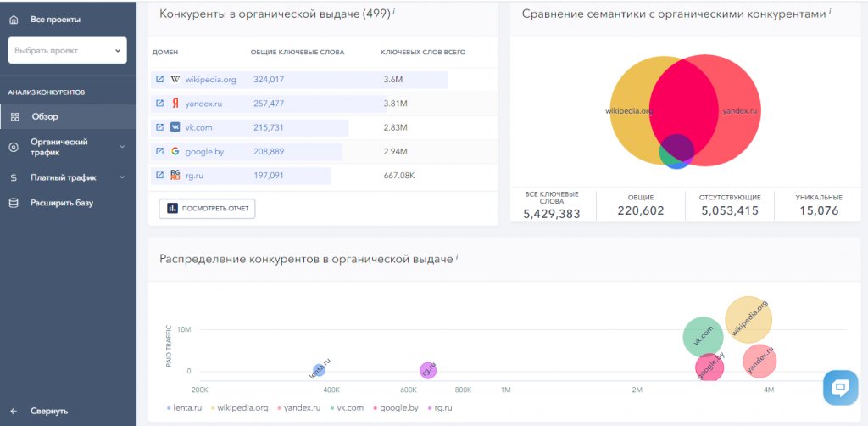Click common keywords value 215,731

[x=269, y=127]
